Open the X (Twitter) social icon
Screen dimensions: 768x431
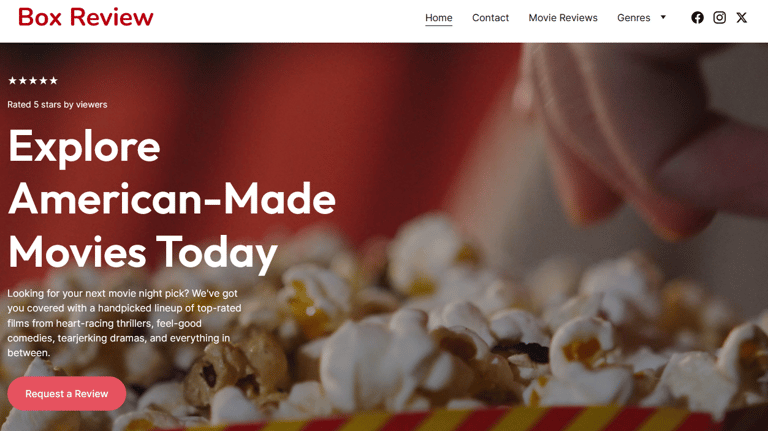pyautogui.click(x=742, y=18)
